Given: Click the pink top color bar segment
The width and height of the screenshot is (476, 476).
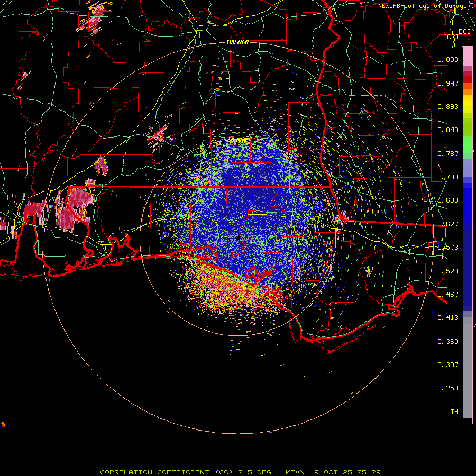Looking at the screenshot, I should coord(467,57).
